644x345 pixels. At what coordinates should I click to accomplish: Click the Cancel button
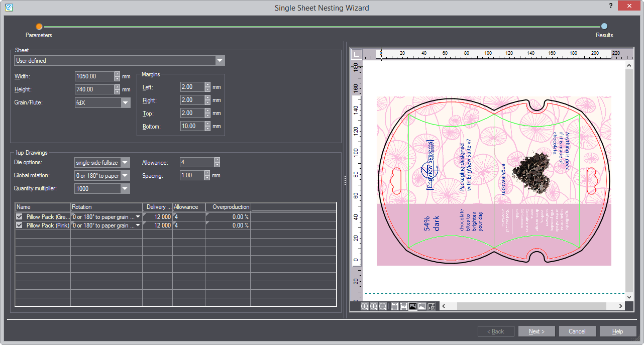(577, 331)
